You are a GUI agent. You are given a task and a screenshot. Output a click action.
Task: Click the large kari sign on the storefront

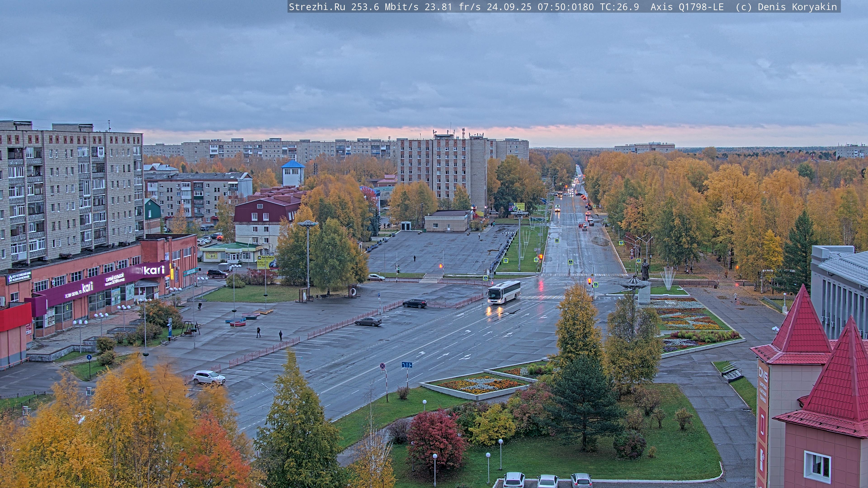pyautogui.click(x=154, y=270)
